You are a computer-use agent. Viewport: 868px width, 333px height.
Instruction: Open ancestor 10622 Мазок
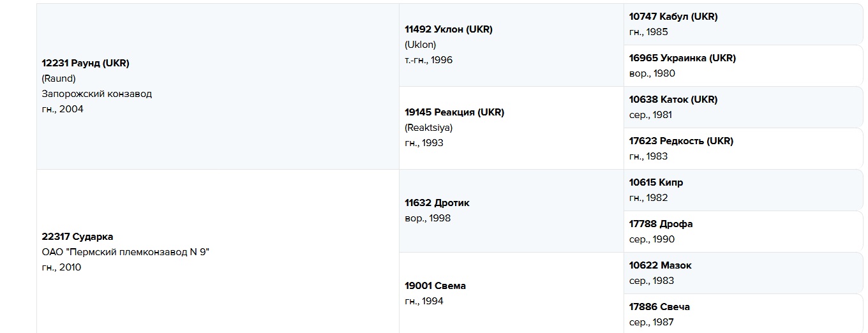660,265
